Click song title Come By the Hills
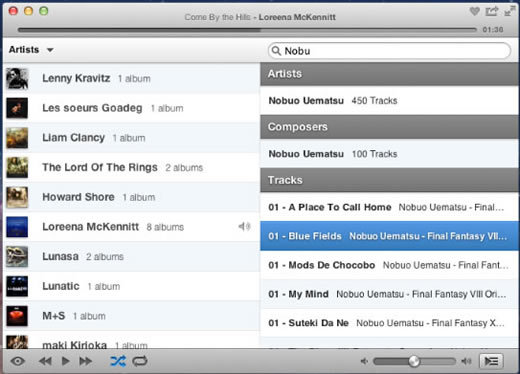 217,17
